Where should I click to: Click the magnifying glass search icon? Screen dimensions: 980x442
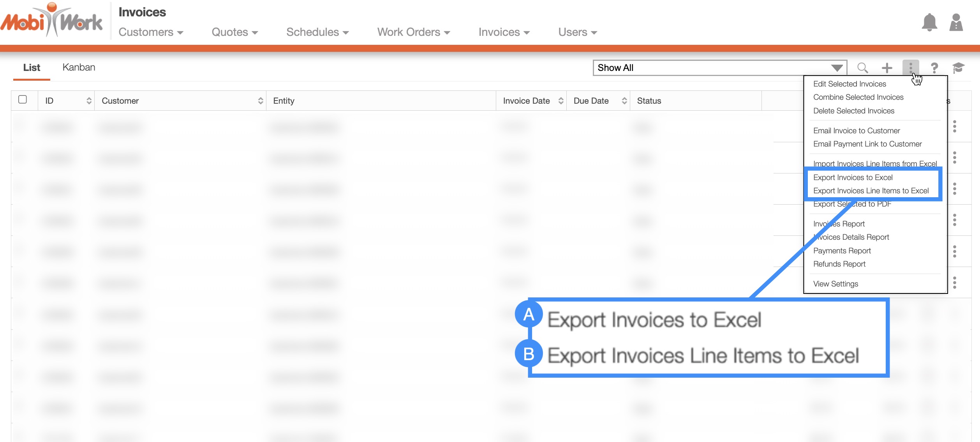(862, 68)
